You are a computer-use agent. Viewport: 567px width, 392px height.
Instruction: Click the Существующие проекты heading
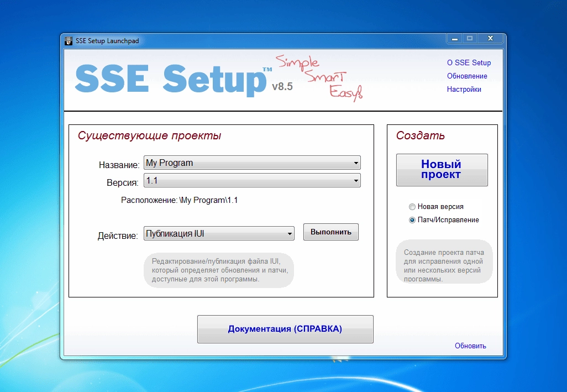(x=149, y=136)
